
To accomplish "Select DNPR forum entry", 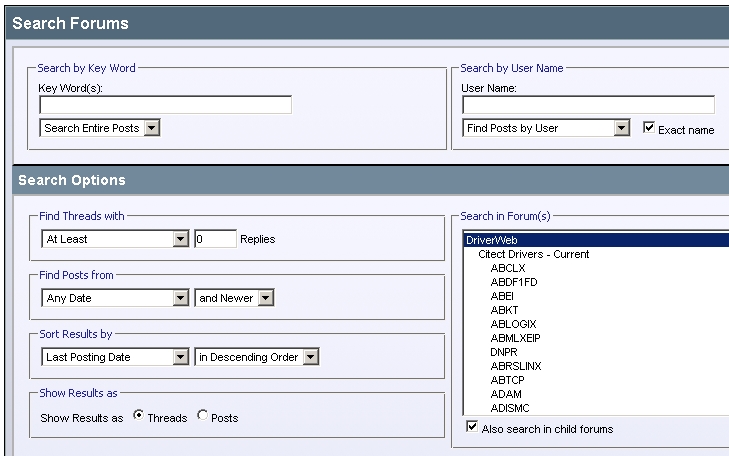I will tap(504, 352).
